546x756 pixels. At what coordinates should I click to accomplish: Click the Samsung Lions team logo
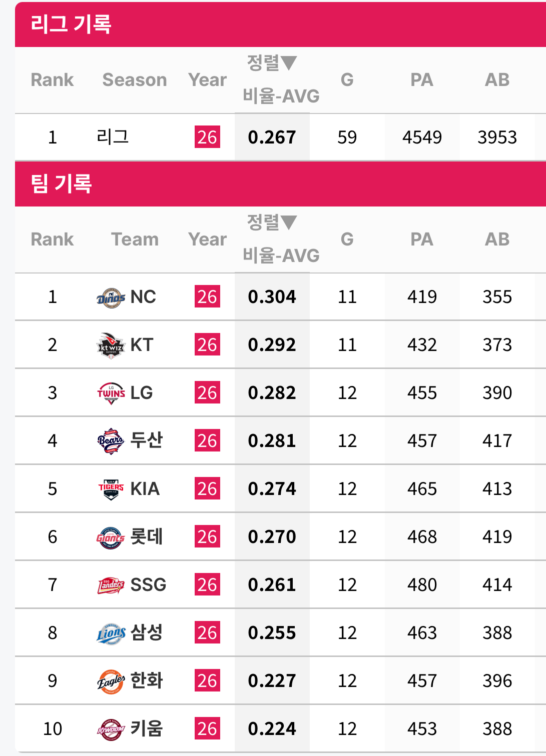coord(111,633)
